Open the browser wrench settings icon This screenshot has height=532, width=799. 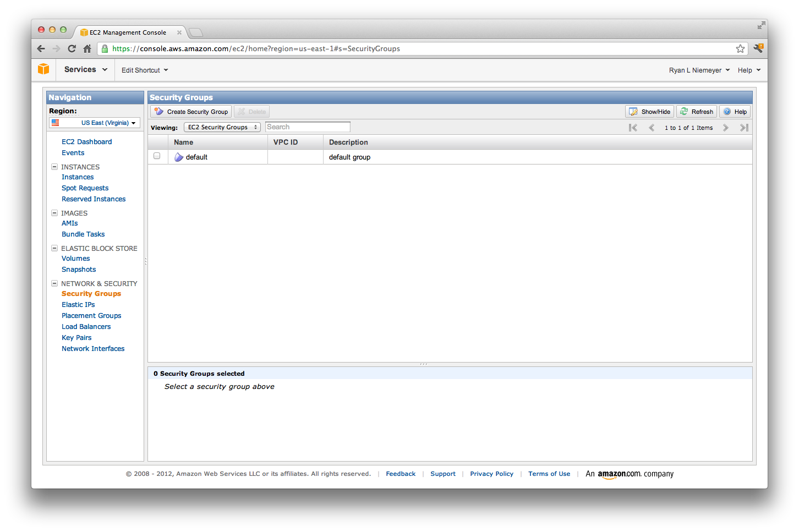(758, 48)
